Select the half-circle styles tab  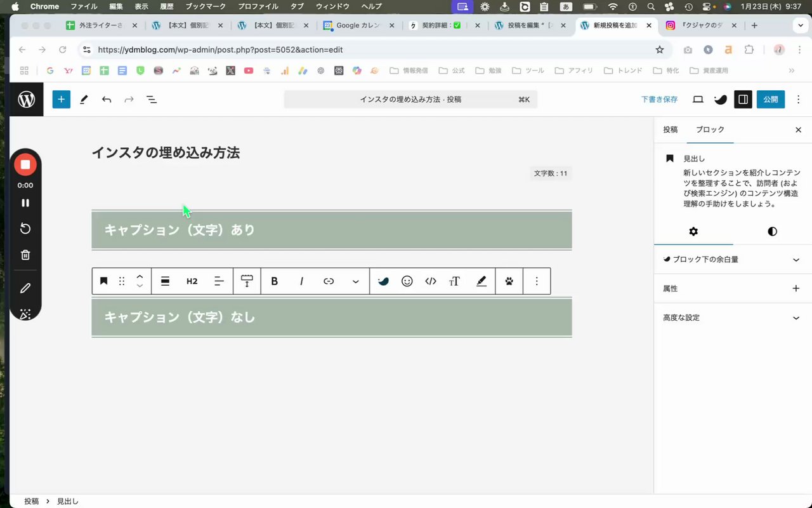[x=772, y=231]
